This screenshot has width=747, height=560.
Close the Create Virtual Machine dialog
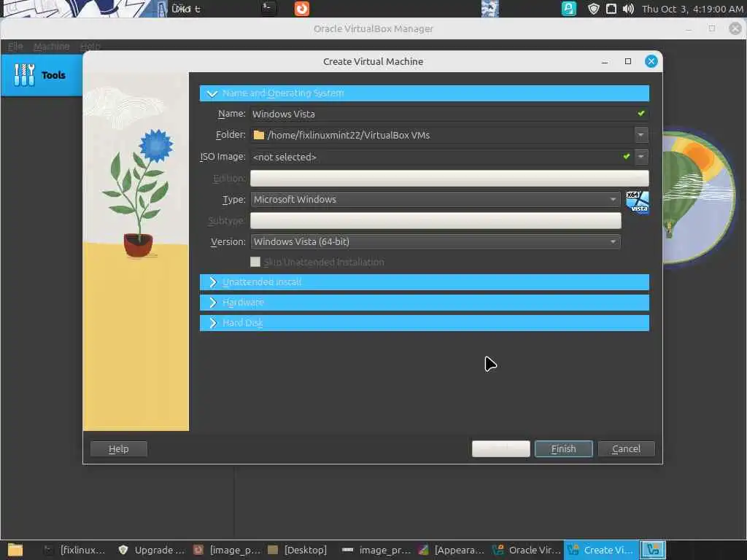(651, 61)
